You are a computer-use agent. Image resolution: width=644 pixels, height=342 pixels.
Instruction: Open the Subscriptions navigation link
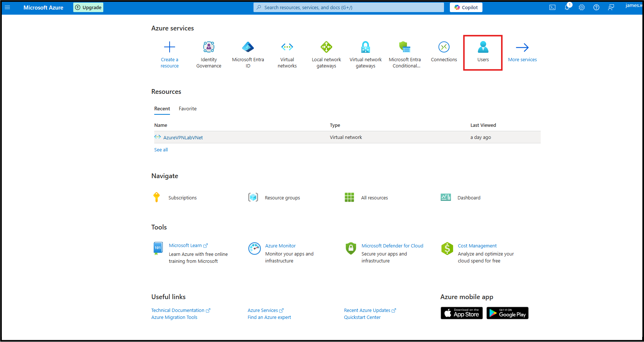click(182, 198)
